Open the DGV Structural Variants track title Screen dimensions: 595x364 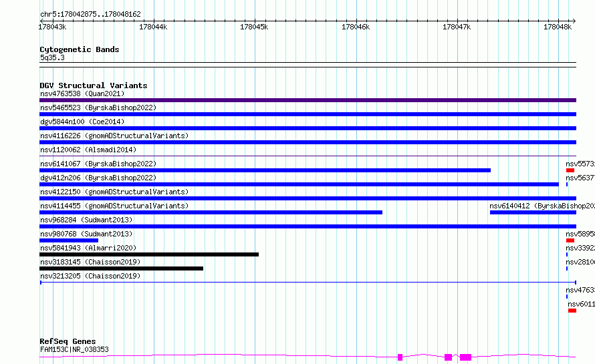click(x=94, y=85)
